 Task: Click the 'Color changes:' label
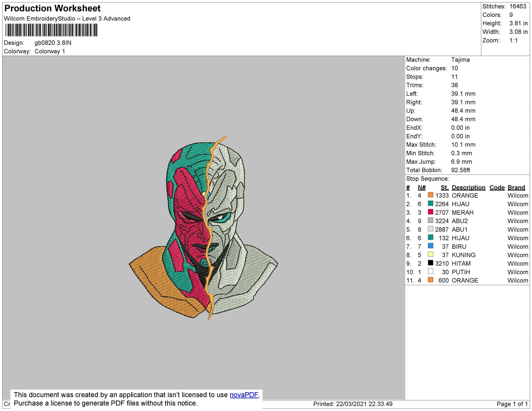[426, 68]
